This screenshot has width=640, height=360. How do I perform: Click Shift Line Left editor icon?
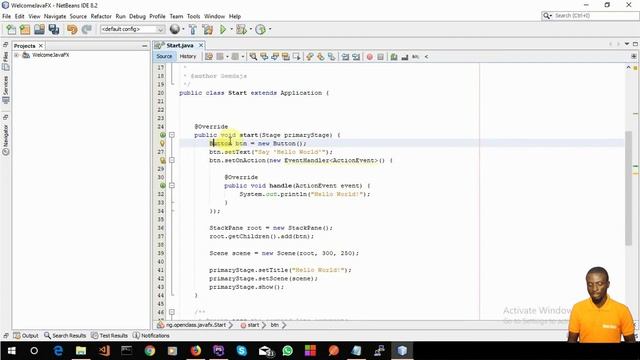pos(345,57)
